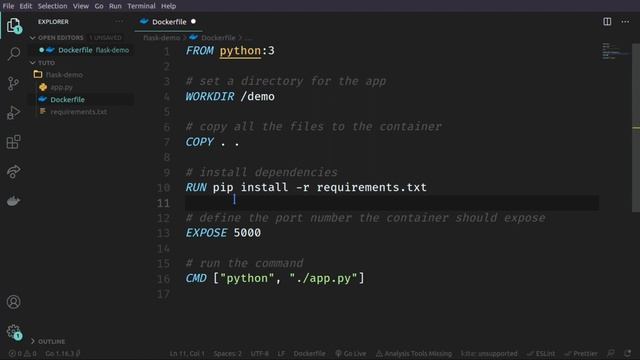This screenshot has height=360, width=640.
Task: Open the Extensions view
Action: [13, 142]
